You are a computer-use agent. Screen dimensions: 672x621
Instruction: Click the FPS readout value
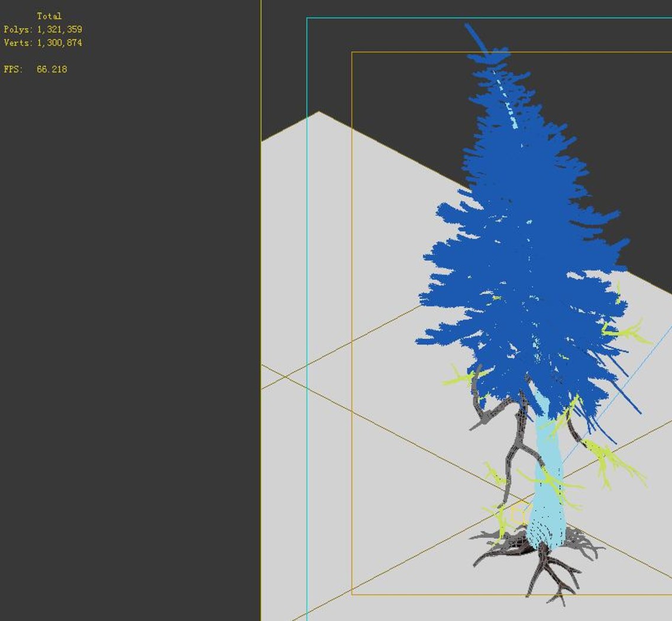pyautogui.click(x=52, y=69)
